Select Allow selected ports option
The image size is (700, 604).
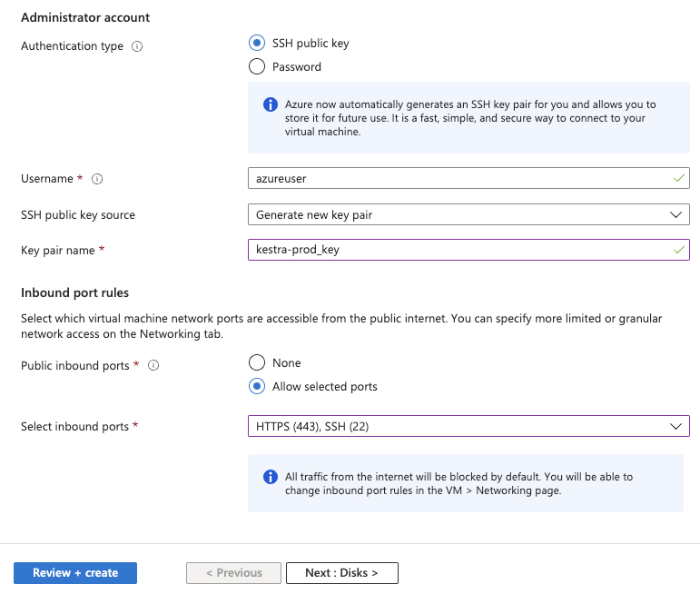(x=257, y=386)
